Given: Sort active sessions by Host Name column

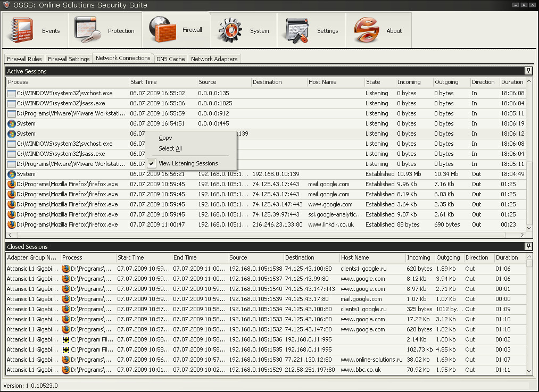Looking at the screenshot, I should (336, 82).
